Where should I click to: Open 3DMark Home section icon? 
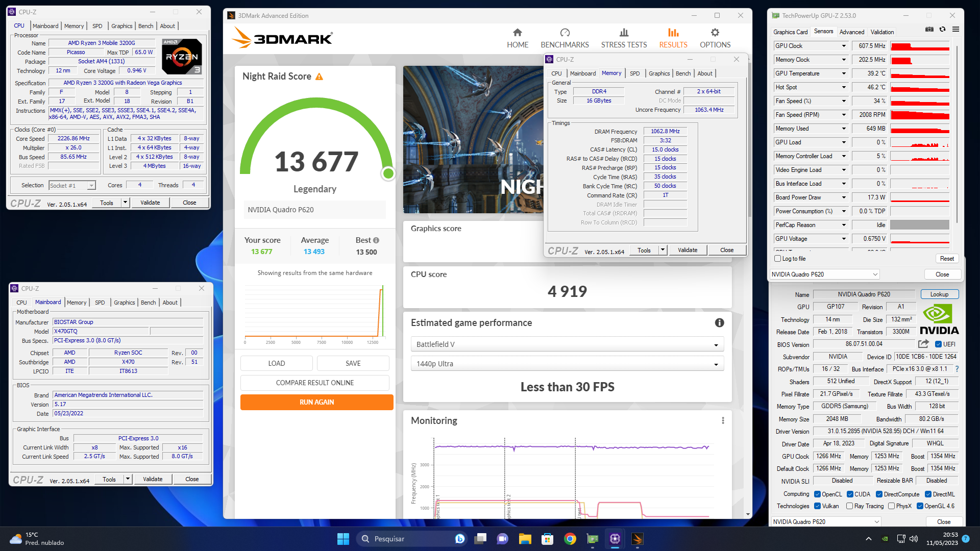pyautogui.click(x=518, y=33)
